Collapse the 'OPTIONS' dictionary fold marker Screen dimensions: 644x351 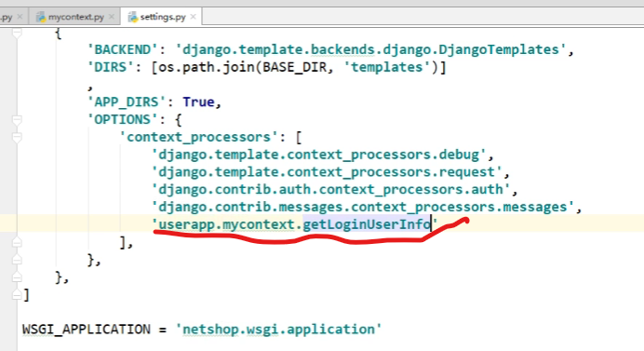(x=17, y=120)
